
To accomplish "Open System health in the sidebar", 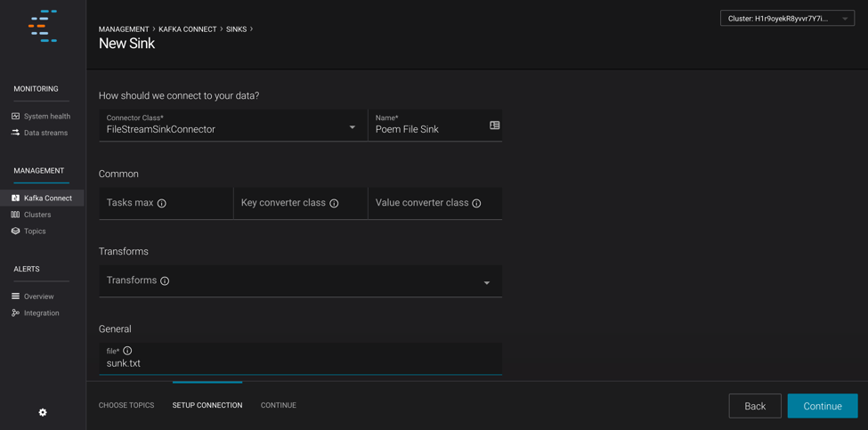I will [x=46, y=117].
